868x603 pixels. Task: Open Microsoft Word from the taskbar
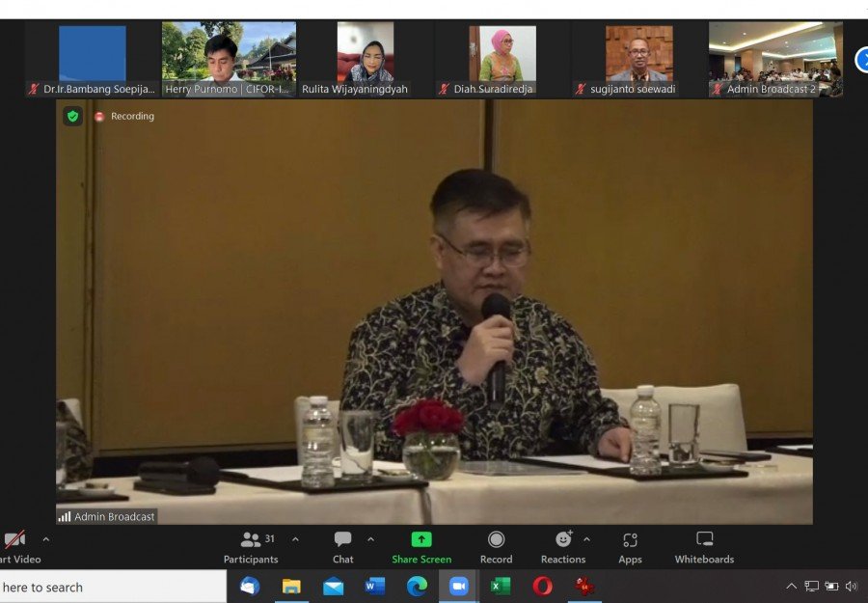pos(375,587)
